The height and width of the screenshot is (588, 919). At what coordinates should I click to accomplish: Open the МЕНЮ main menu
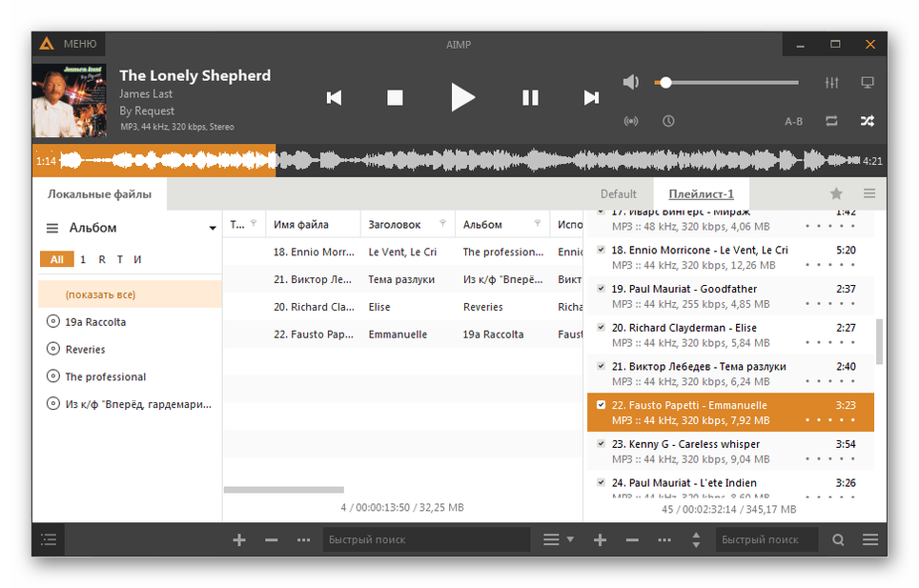(70, 44)
